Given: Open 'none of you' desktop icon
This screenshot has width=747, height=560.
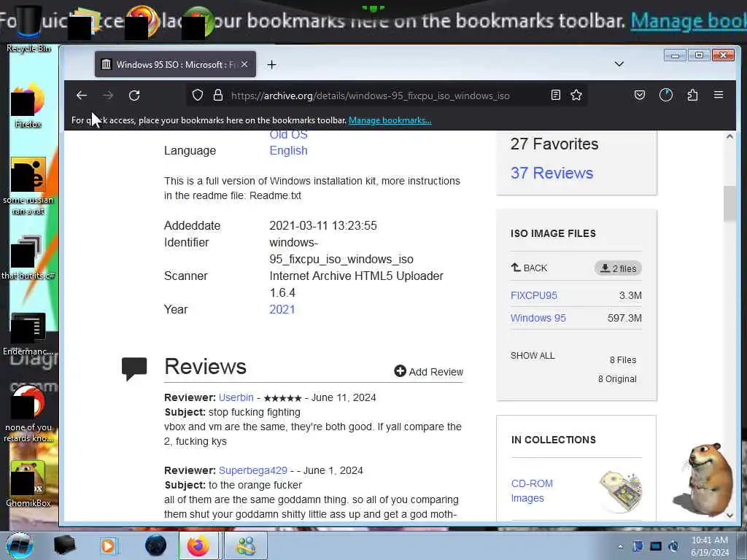Looking at the screenshot, I should [28, 413].
